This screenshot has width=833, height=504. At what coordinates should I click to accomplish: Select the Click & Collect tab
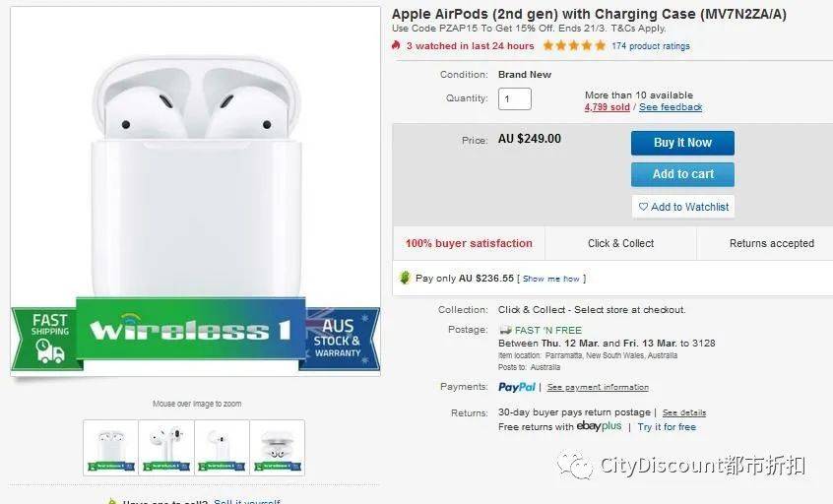620,243
